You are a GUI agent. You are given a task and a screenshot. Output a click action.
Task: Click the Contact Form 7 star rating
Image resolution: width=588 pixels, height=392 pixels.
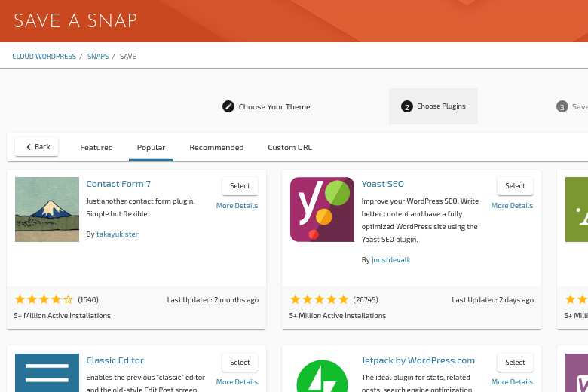pyautogui.click(x=44, y=299)
